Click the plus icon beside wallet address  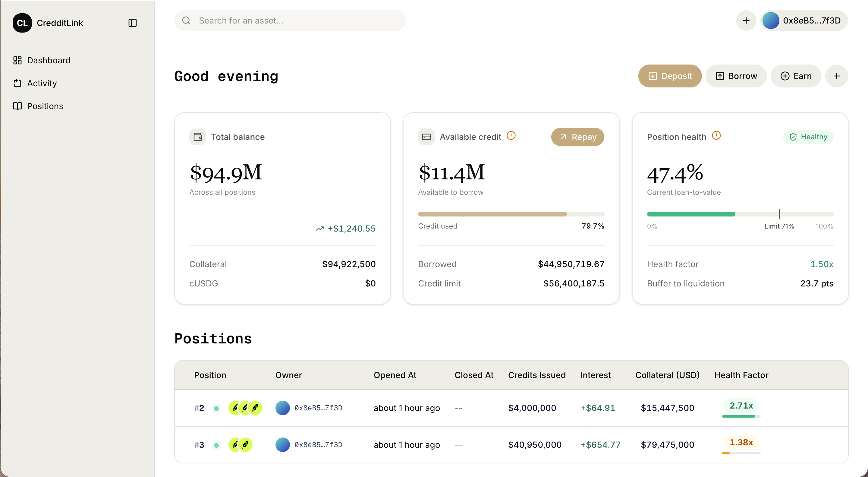click(746, 21)
